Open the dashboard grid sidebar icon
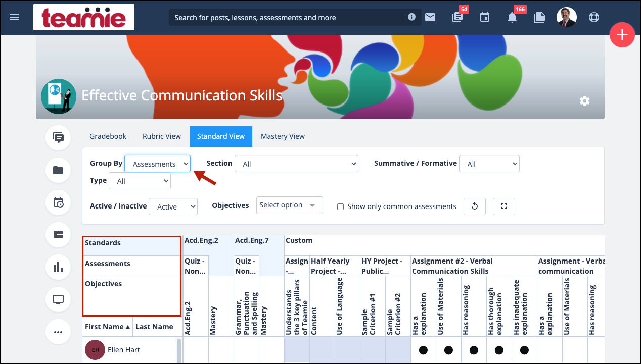The image size is (641, 364). 58,235
